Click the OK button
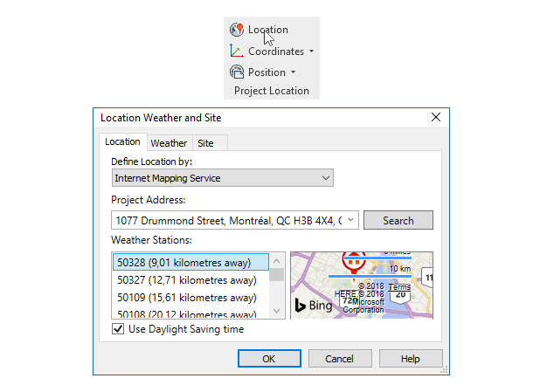This screenshot has height=392, width=540. pyautogui.click(x=269, y=359)
